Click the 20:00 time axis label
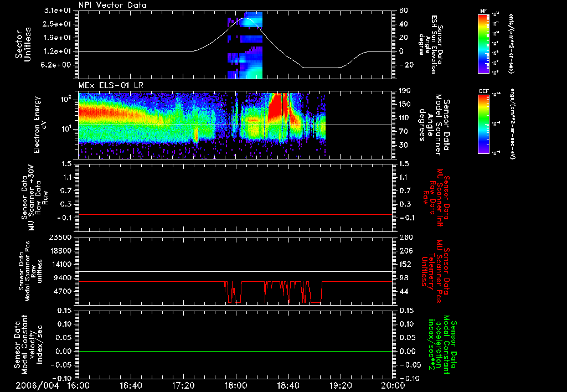Screen dimensions: 567x392 coord(393,385)
